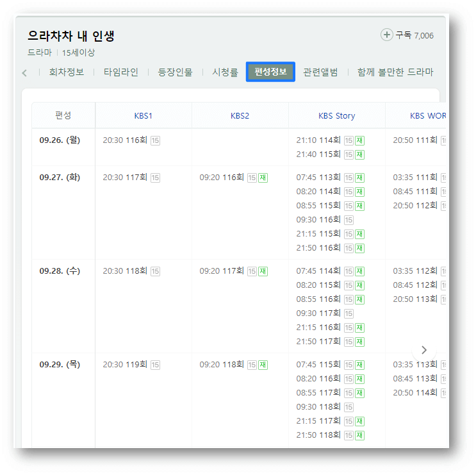
Task: Click KBS1 entry 20:30 116회
Action: [x=125, y=140]
